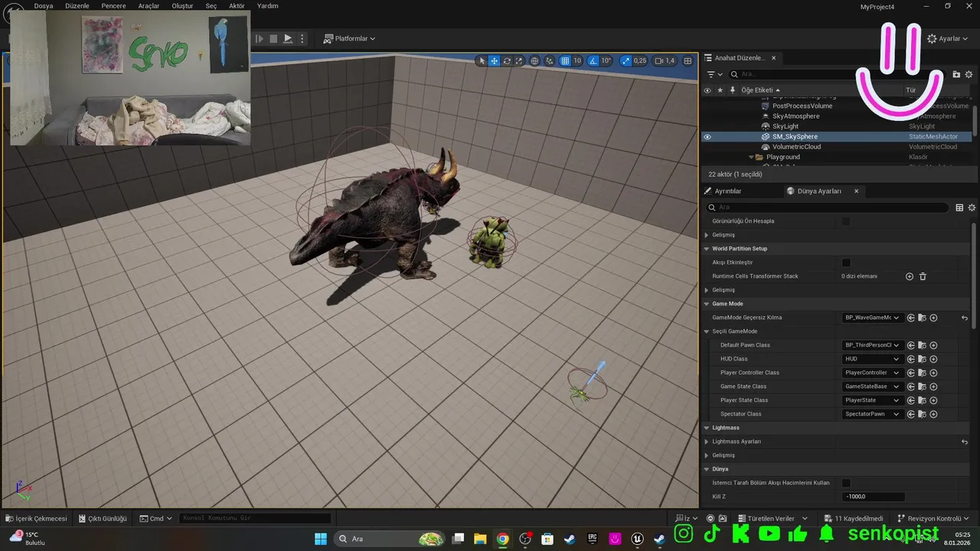The height and width of the screenshot is (551, 980).
Task: Create new Player State Class plus icon
Action: 933,400
